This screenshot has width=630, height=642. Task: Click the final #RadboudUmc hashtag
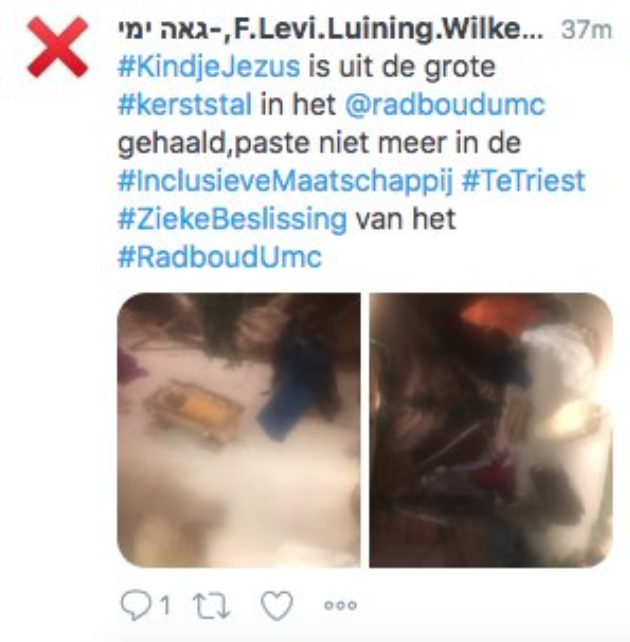click(x=220, y=258)
